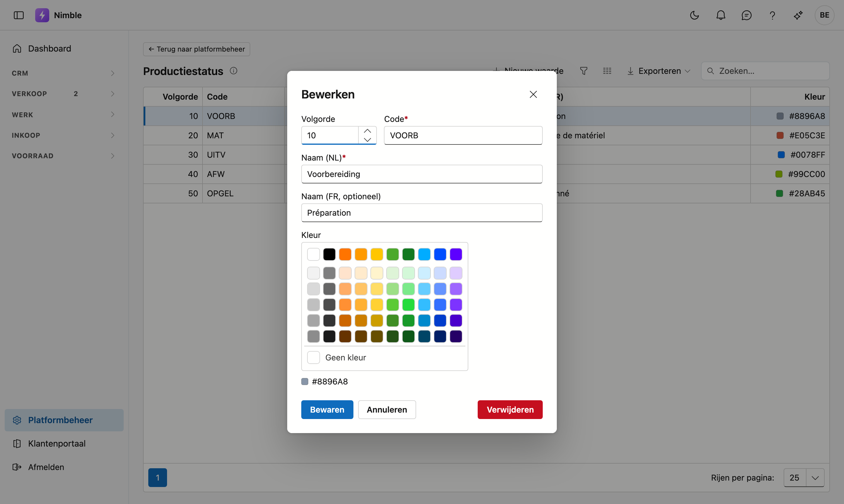Click the red Verwijderen button

(x=510, y=410)
